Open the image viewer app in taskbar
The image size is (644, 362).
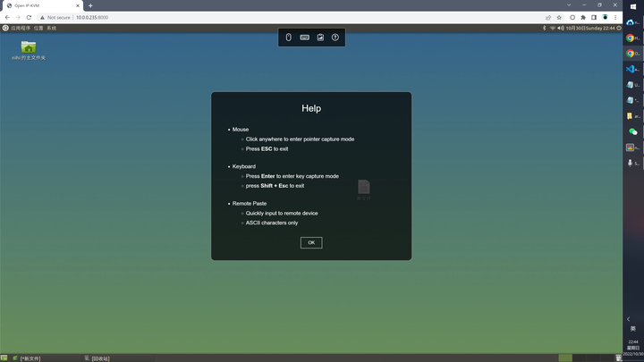coord(633,147)
